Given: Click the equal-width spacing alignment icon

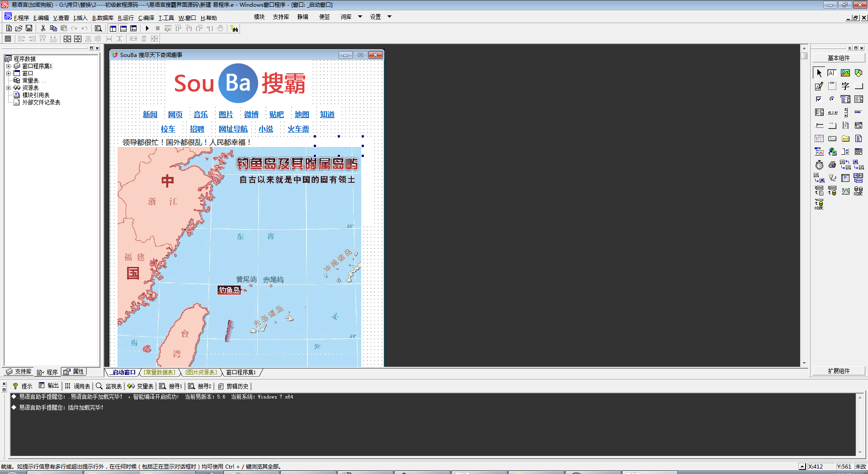Looking at the screenshot, I should click(109, 39).
